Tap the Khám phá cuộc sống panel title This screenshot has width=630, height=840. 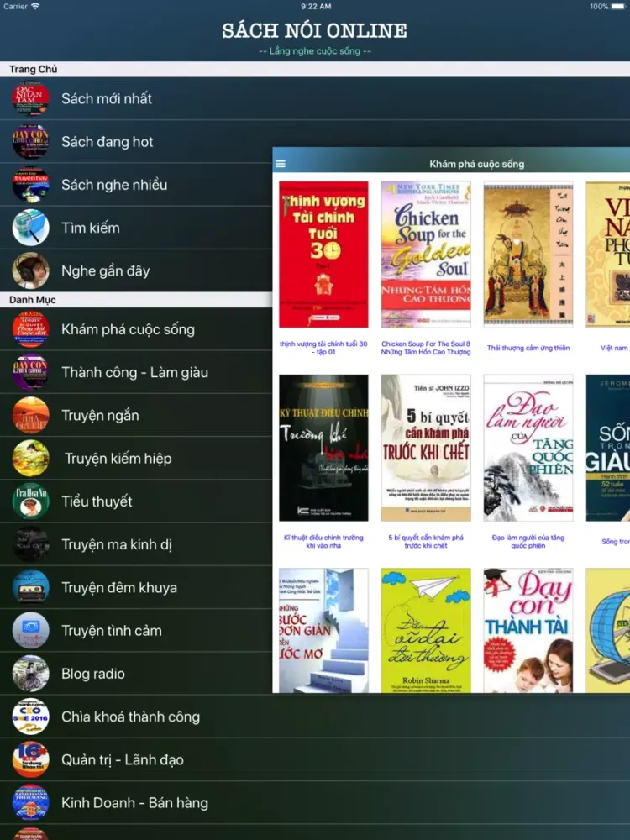(477, 164)
